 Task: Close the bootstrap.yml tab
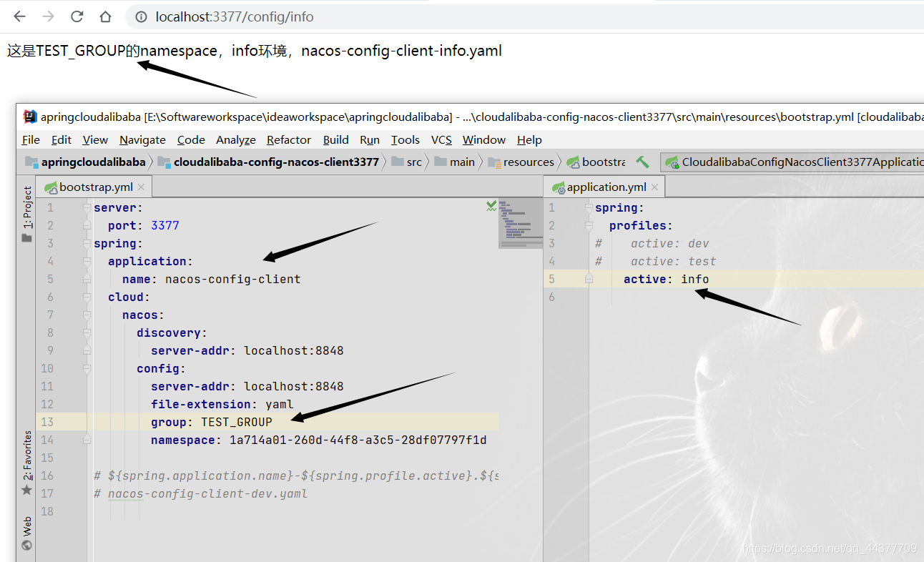pos(141,187)
